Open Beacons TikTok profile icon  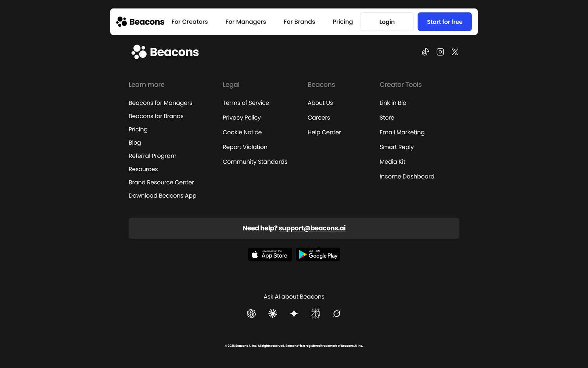(426, 52)
